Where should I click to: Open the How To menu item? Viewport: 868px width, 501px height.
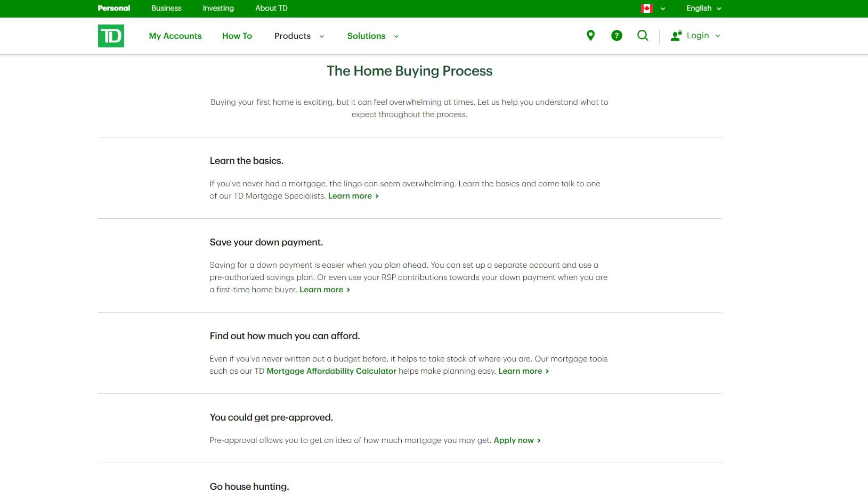click(237, 36)
